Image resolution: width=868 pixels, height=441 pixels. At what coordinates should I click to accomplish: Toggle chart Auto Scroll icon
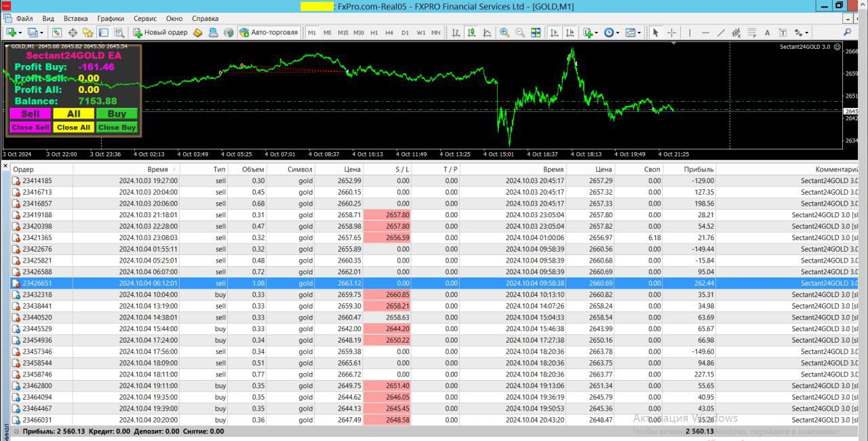pyautogui.click(x=554, y=33)
